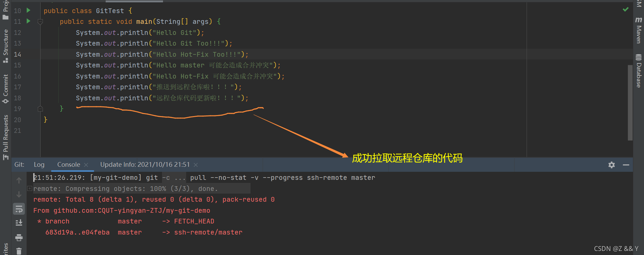
Task: Click the 683d19a..e04feba commit range
Action: 77,232
